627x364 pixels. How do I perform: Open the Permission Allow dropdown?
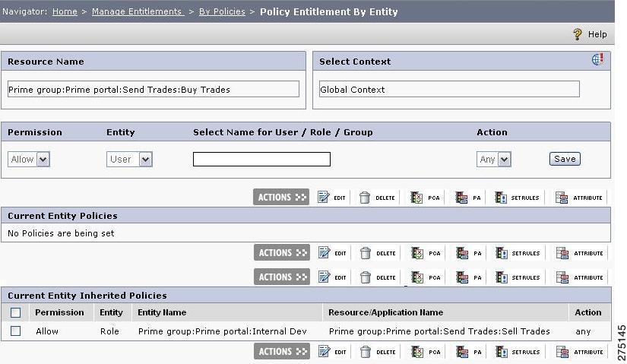tap(29, 159)
